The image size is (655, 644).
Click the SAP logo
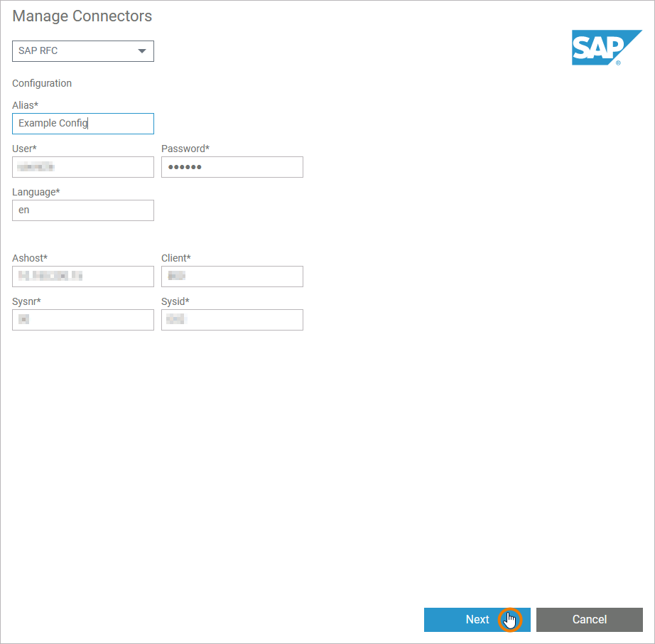pyautogui.click(x=606, y=48)
